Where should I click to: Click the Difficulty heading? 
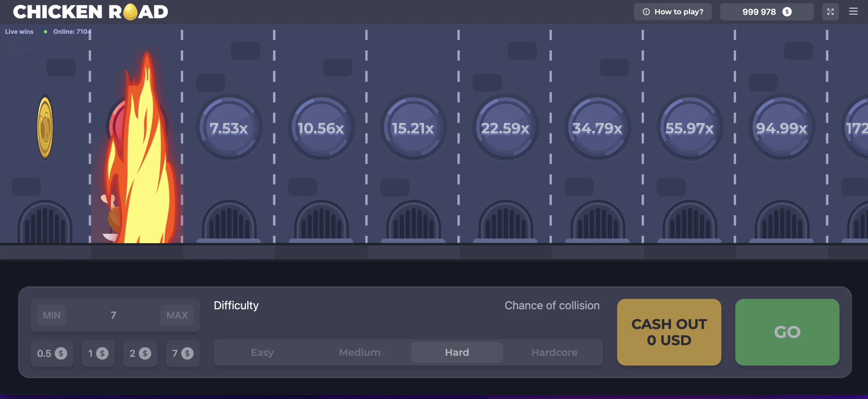coord(236,305)
